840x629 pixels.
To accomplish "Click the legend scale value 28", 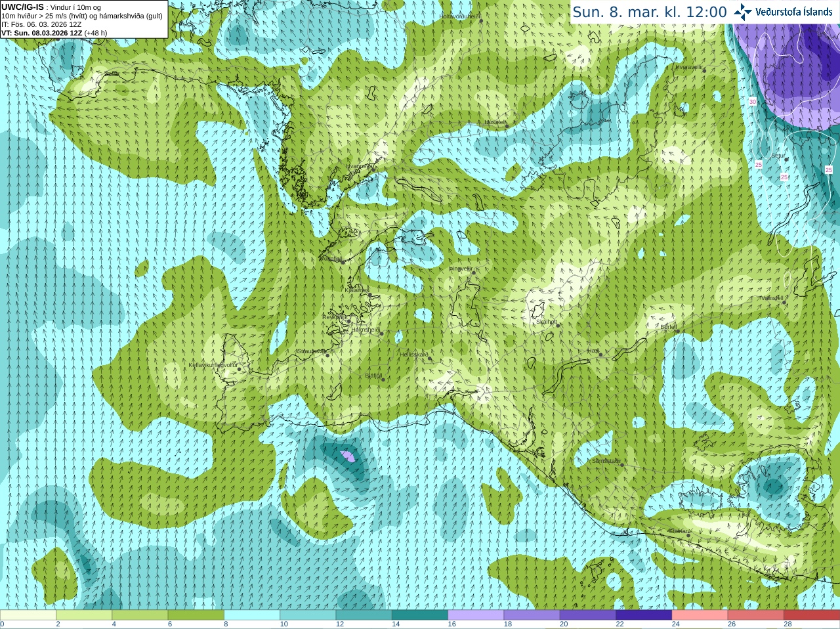I will pyautogui.click(x=787, y=624).
